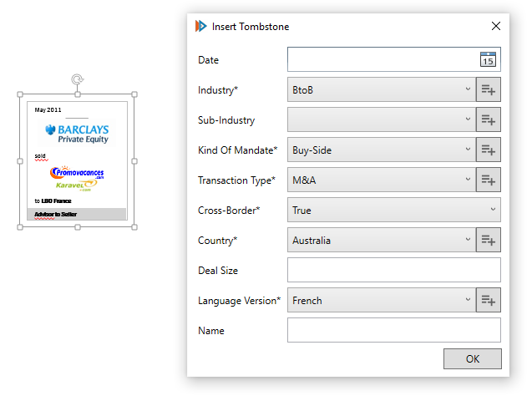Focus the Deal Size text field
Screen dimensions: 532x396
pyautogui.click(x=393, y=270)
